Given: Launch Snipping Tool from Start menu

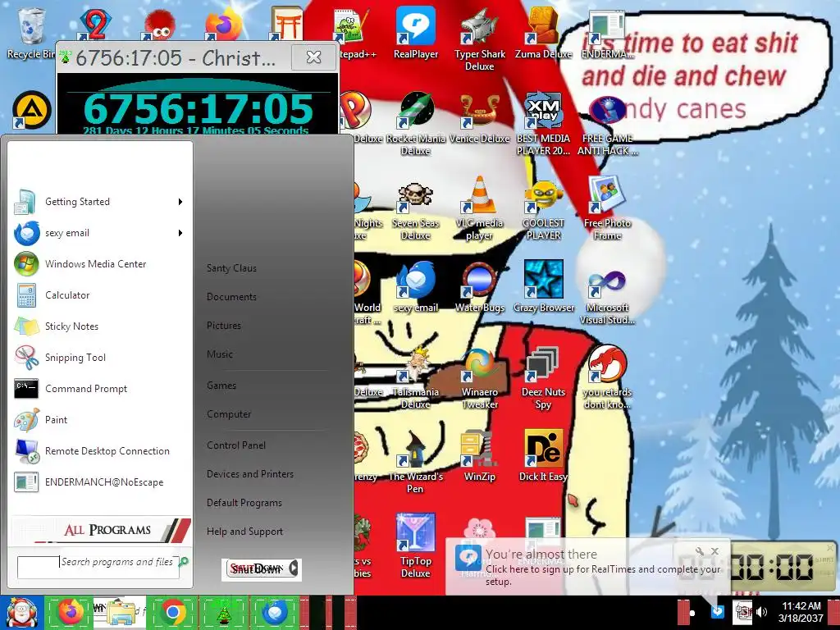Looking at the screenshot, I should 100,358.
